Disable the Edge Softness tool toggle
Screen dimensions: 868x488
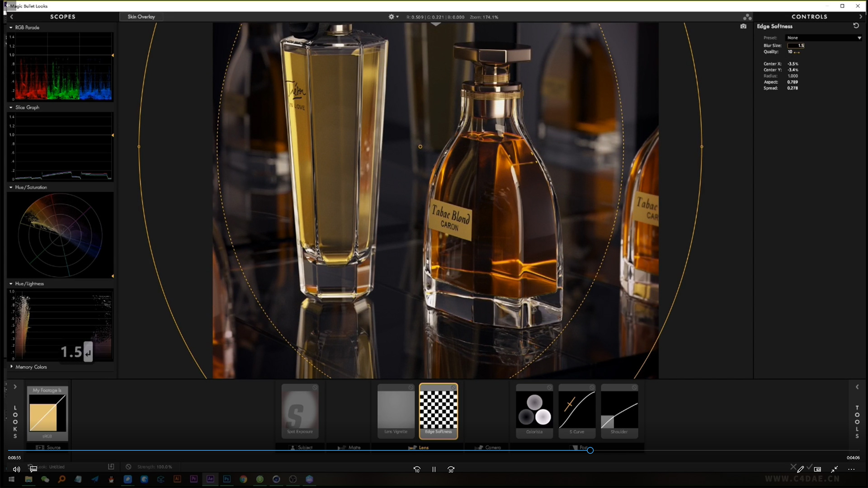pos(453,388)
